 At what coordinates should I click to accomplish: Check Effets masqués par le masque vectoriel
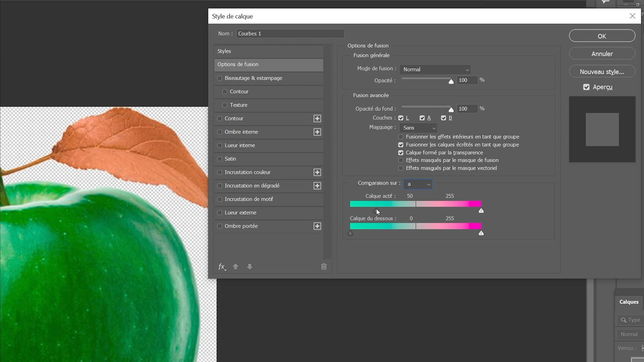pos(400,168)
